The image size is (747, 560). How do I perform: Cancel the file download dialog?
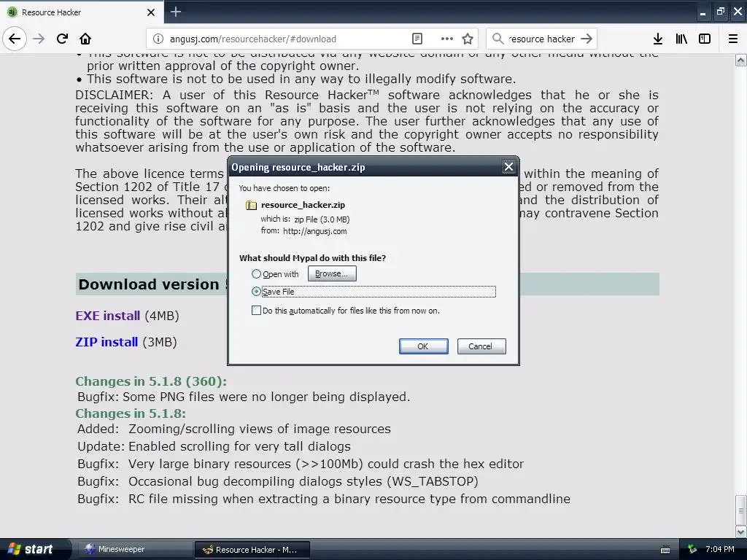(x=481, y=346)
